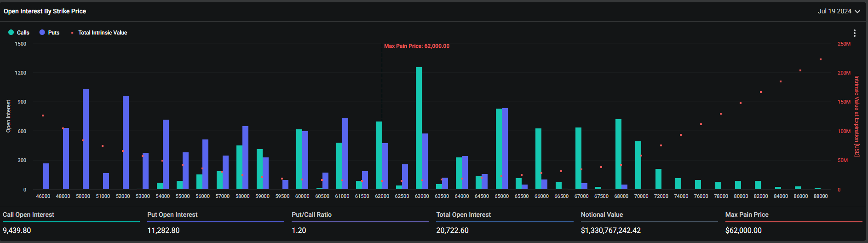Select the Puts bar at strike 52000
This screenshot has width=868, height=243.
(x=126, y=143)
